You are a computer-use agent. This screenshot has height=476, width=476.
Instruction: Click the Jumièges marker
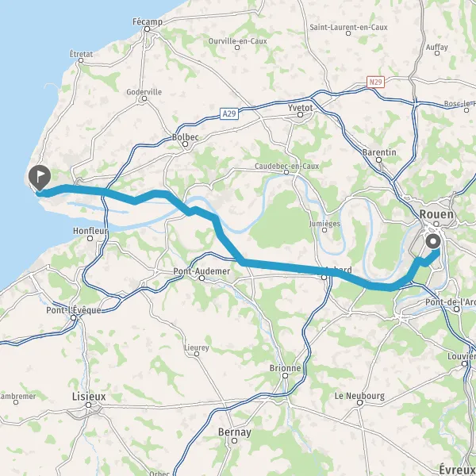pyautogui.click(x=324, y=230)
